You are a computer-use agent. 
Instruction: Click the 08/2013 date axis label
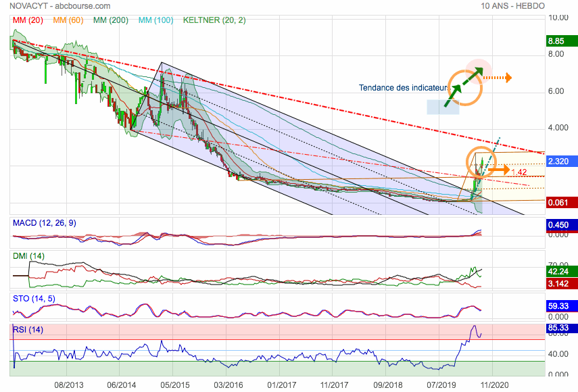point(69,385)
